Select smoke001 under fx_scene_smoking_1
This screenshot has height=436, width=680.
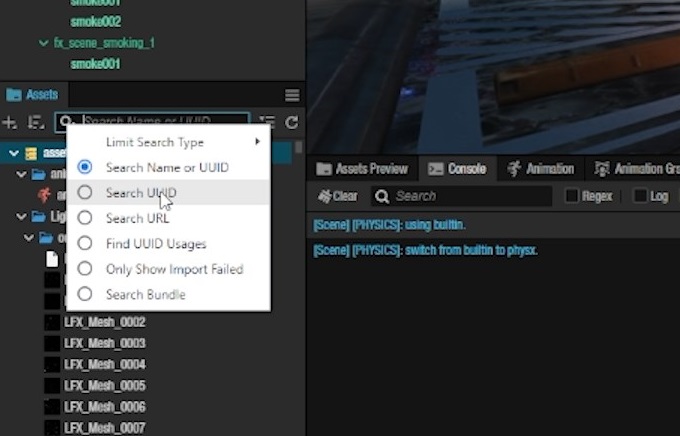[95, 64]
